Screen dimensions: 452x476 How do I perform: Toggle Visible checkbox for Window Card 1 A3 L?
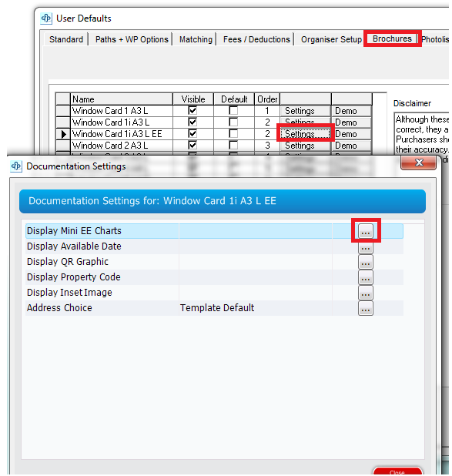coord(193,110)
